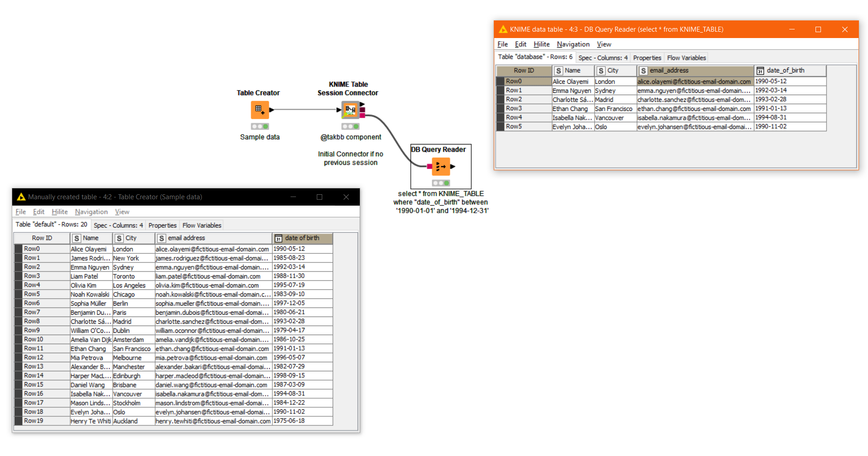Click the string icon on City column header

(601, 70)
